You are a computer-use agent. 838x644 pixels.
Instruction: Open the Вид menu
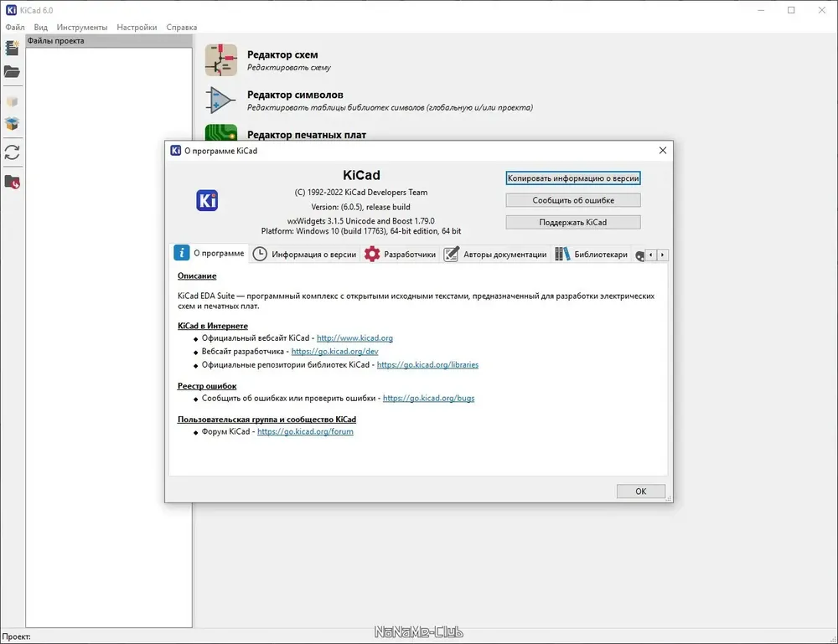[x=40, y=28]
